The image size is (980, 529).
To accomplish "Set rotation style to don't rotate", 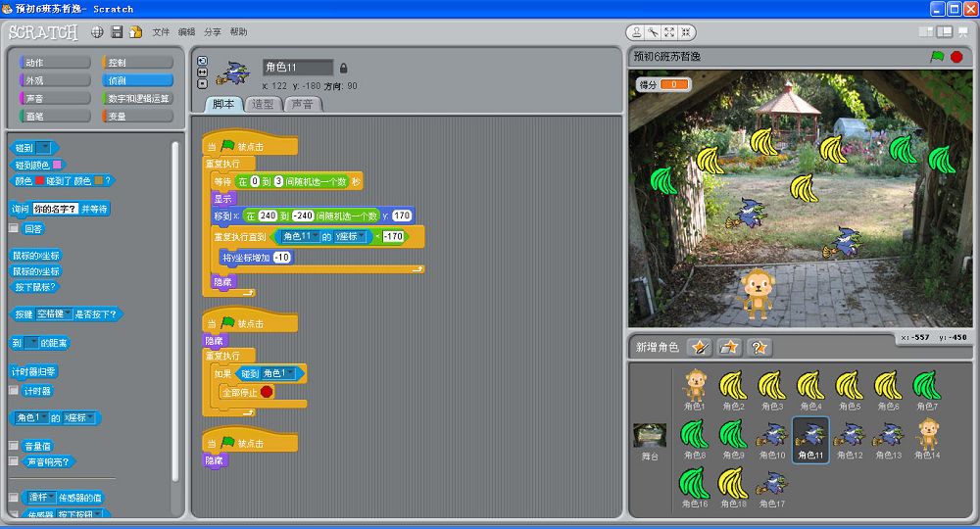I will 202,83.
